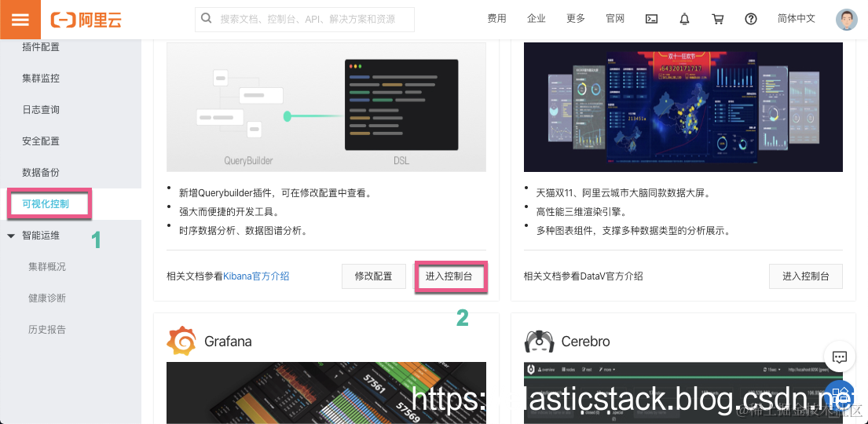868x424 pixels.
Task: Click the Cerebro logo icon
Action: (539, 341)
